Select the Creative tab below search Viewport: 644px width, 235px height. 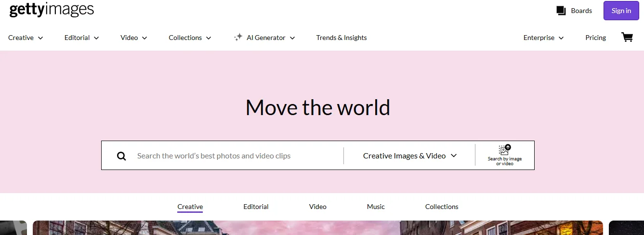tap(190, 207)
